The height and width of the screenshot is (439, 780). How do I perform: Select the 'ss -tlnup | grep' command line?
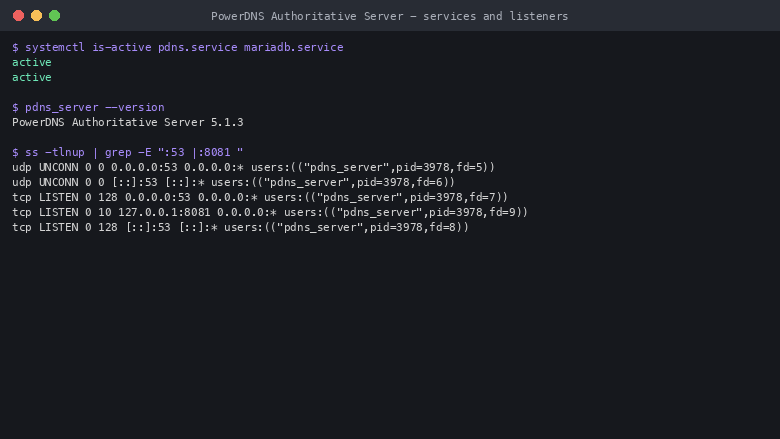click(x=127, y=152)
